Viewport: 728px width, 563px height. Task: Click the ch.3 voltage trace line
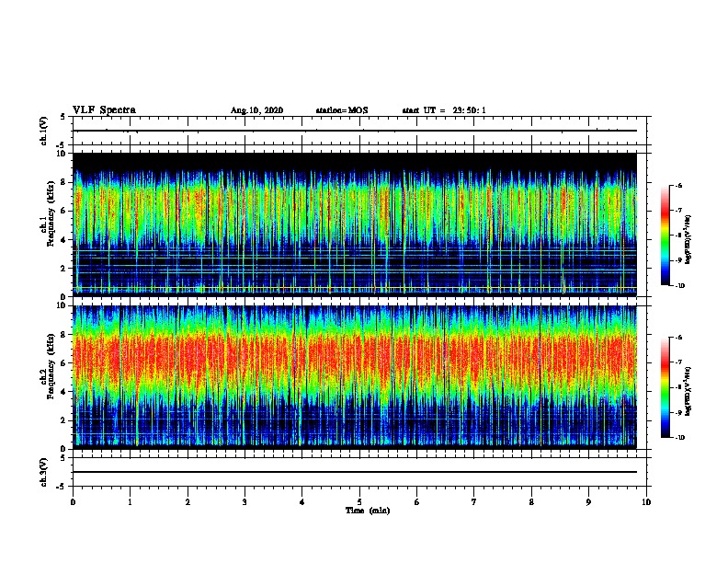point(355,472)
